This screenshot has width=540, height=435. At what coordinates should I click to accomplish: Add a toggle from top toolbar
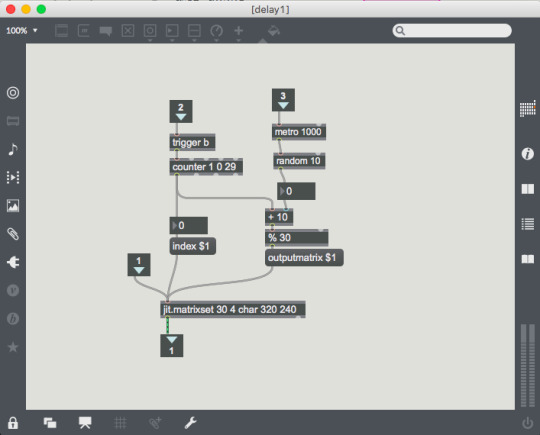click(x=128, y=31)
